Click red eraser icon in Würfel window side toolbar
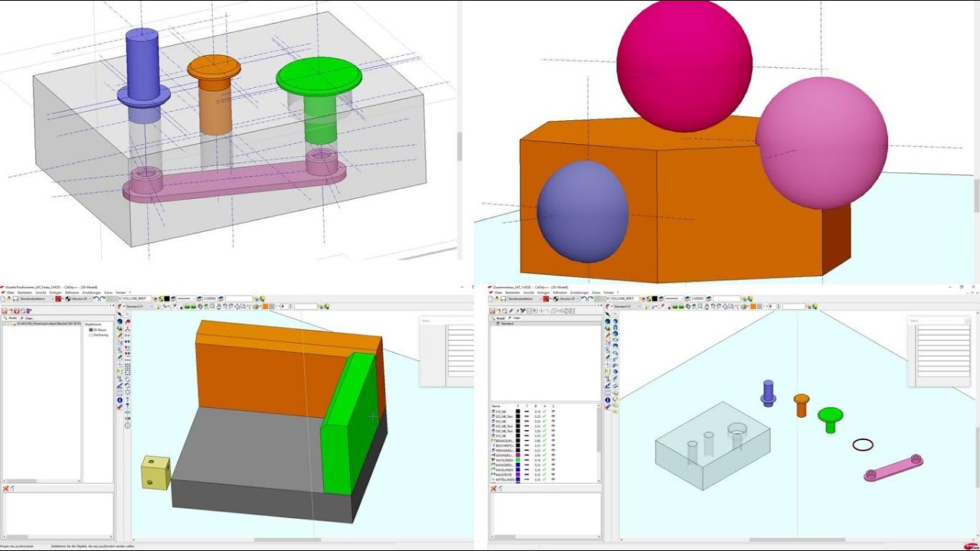Screen dimensions: 980x551 click(120, 407)
